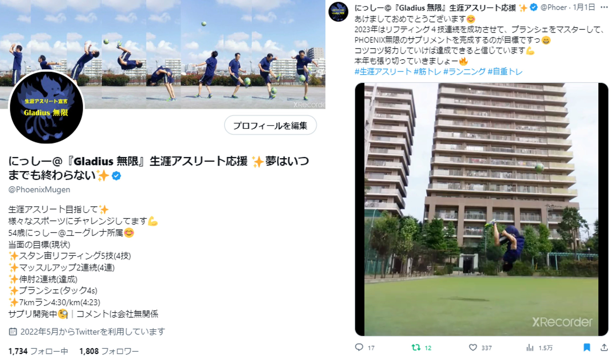The image size is (612, 364).
Task: Click the share upload icon on tweet
Action: (604, 347)
